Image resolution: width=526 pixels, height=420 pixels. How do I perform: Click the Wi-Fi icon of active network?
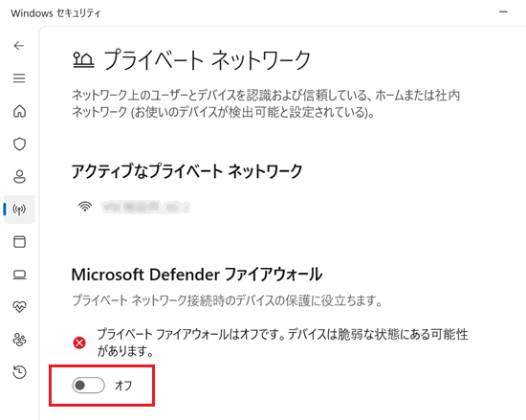point(85,207)
